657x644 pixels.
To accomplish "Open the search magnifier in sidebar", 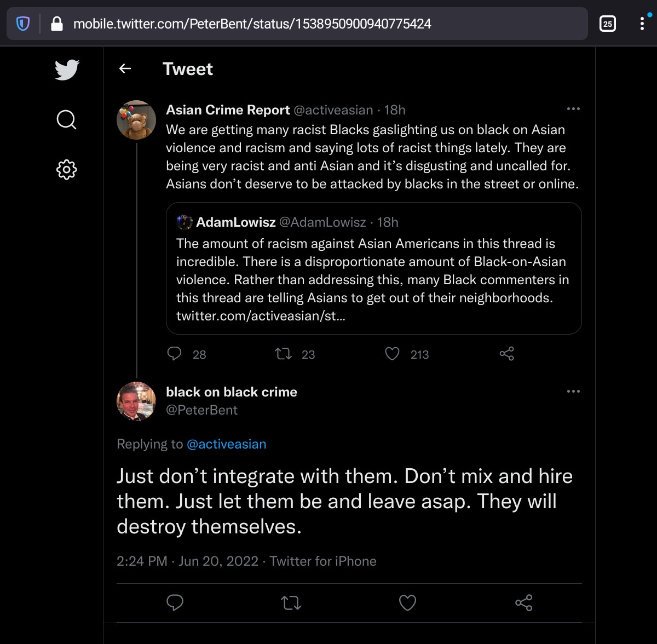I will (x=67, y=119).
